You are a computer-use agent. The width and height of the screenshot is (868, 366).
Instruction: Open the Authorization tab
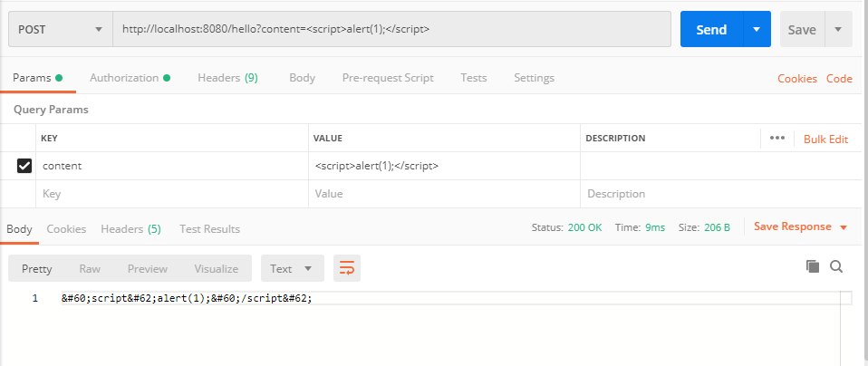tap(130, 78)
